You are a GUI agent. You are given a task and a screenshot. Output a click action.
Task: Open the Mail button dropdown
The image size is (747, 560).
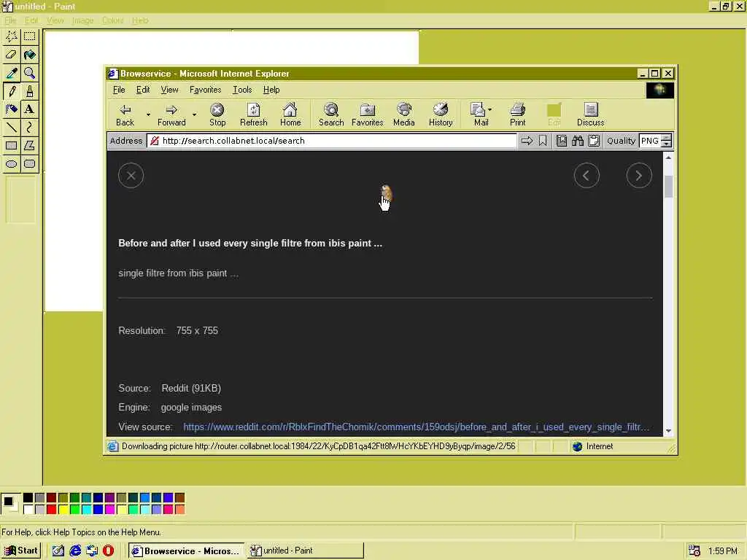click(489, 109)
